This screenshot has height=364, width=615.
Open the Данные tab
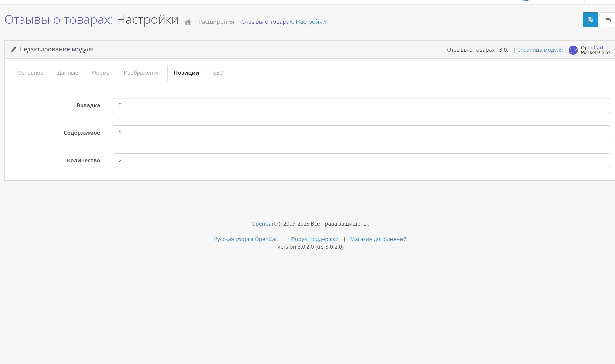68,73
